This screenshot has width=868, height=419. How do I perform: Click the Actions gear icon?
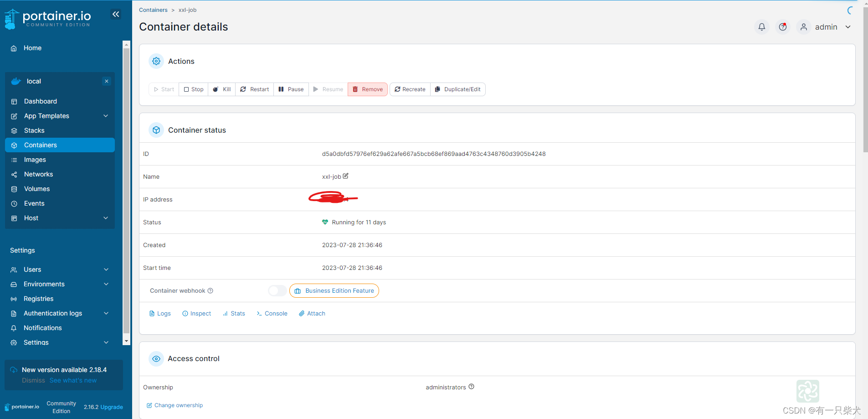pyautogui.click(x=156, y=61)
